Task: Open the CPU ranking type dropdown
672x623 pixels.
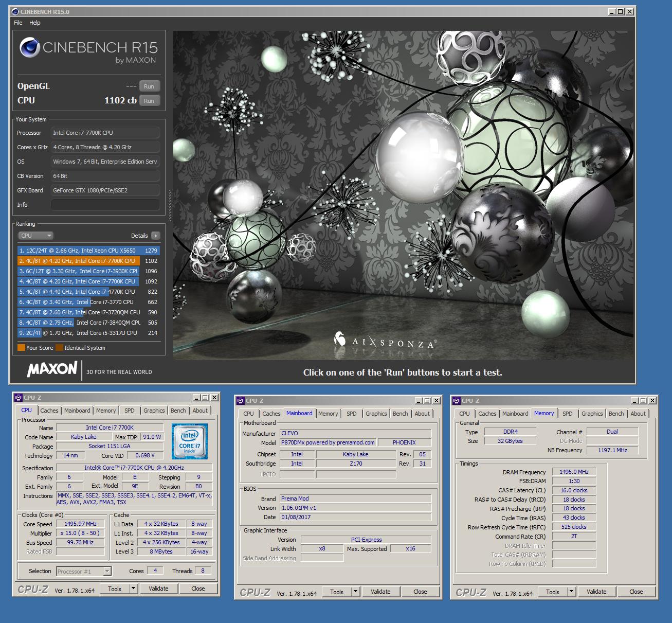Action: click(x=35, y=236)
